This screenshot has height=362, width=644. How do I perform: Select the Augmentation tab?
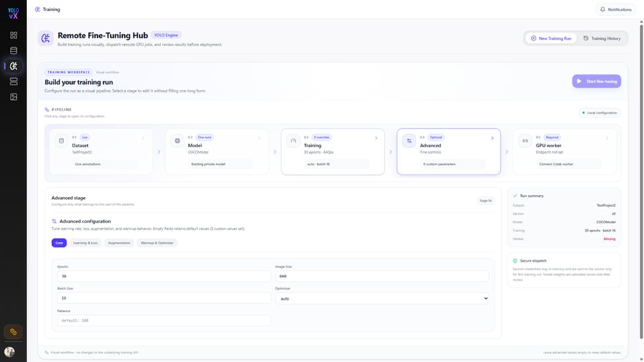point(119,243)
